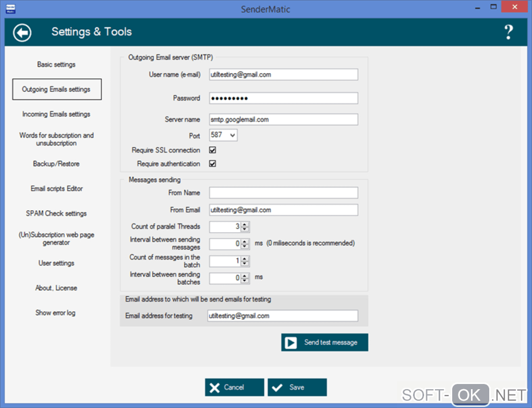Open User settings section

click(56, 263)
